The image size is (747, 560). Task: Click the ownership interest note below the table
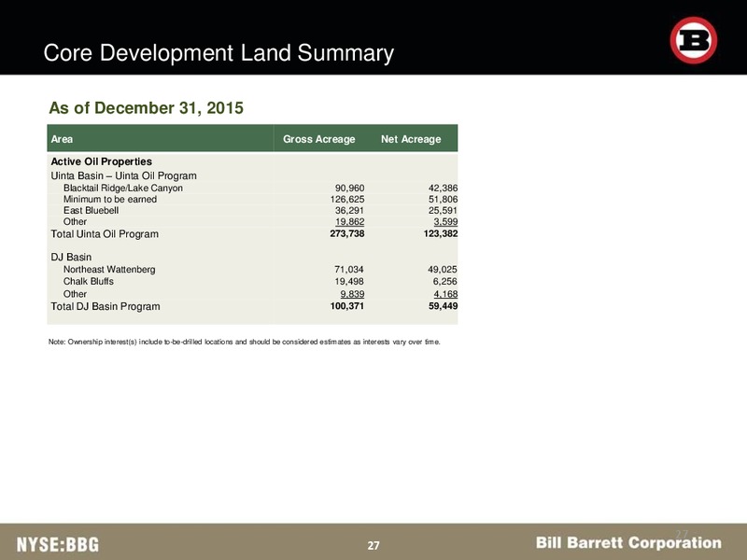(x=245, y=342)
